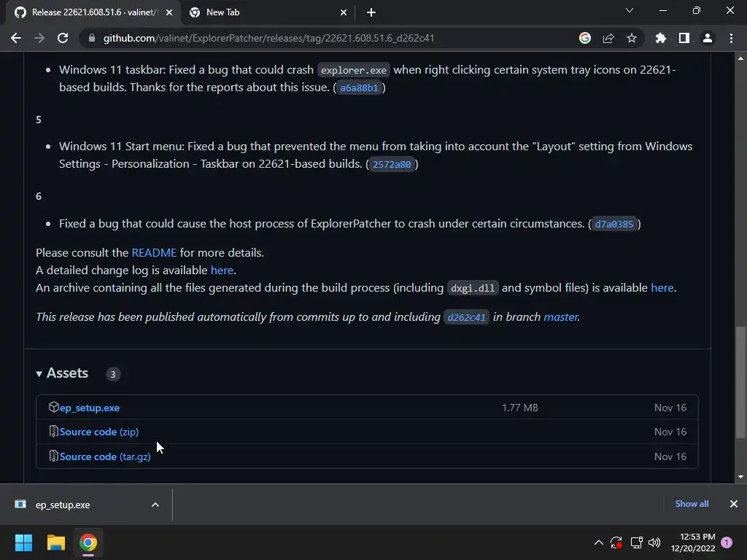Click the scrollbar down arrow
Image resolution: width=747 pixels, height=560 pixels.
(740, 477)
